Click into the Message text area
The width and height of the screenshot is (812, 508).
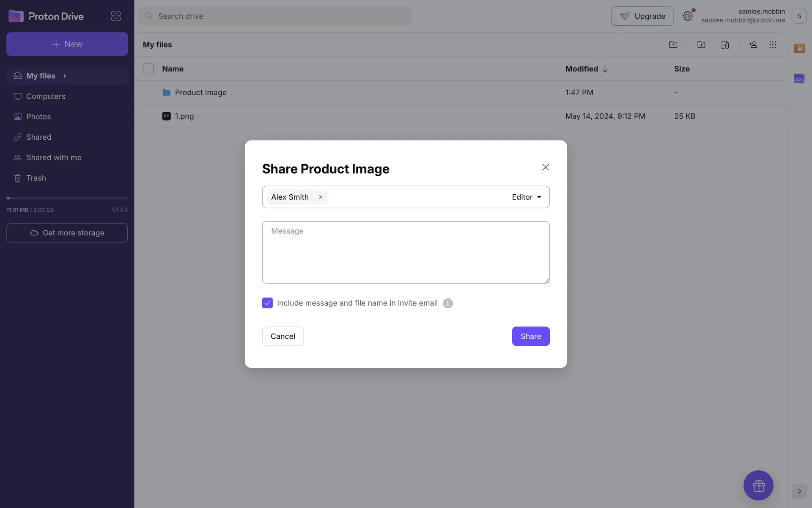[406, 252]
